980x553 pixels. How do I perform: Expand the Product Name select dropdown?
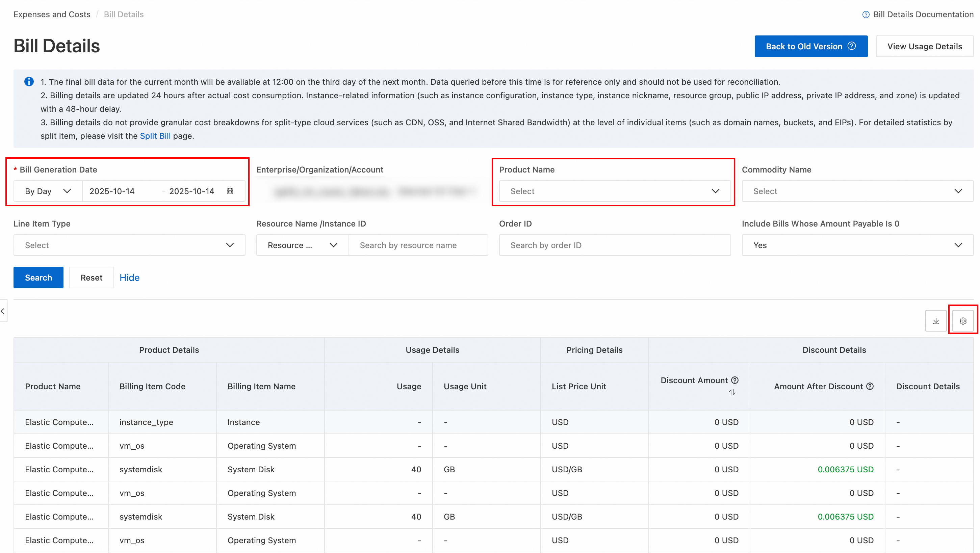614,191
